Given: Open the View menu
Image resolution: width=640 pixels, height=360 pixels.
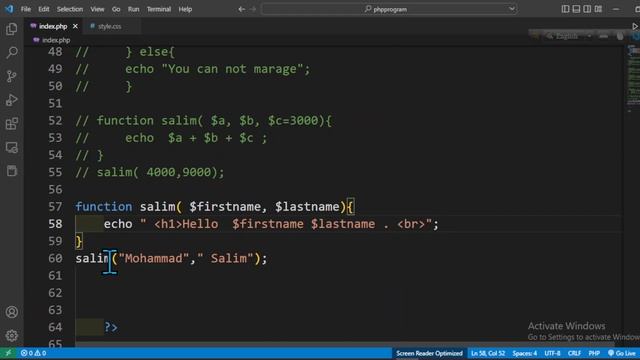Looking at the screenshot, I should [97, 9].
